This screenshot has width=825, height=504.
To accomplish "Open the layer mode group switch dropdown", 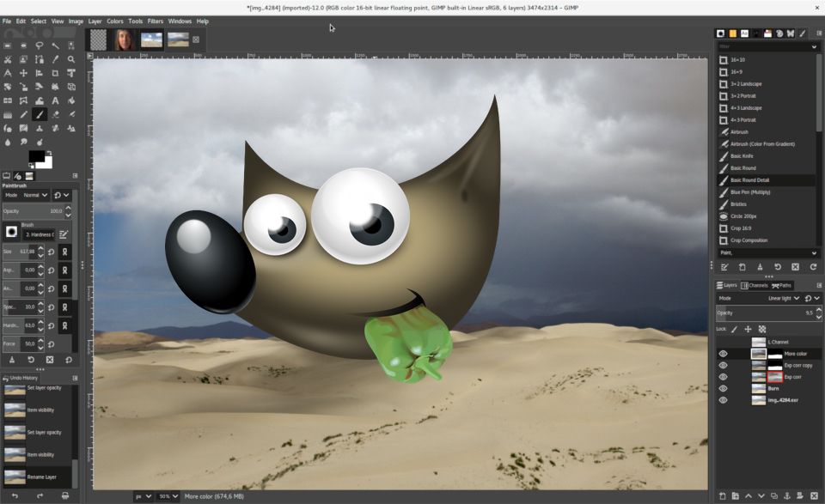I will pyautogui.click(x=812, y=298).
